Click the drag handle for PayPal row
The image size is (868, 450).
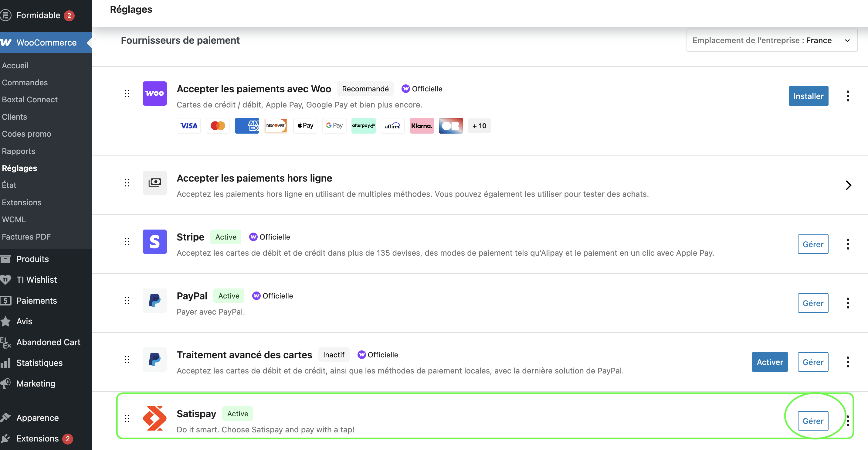coord(127,300)
